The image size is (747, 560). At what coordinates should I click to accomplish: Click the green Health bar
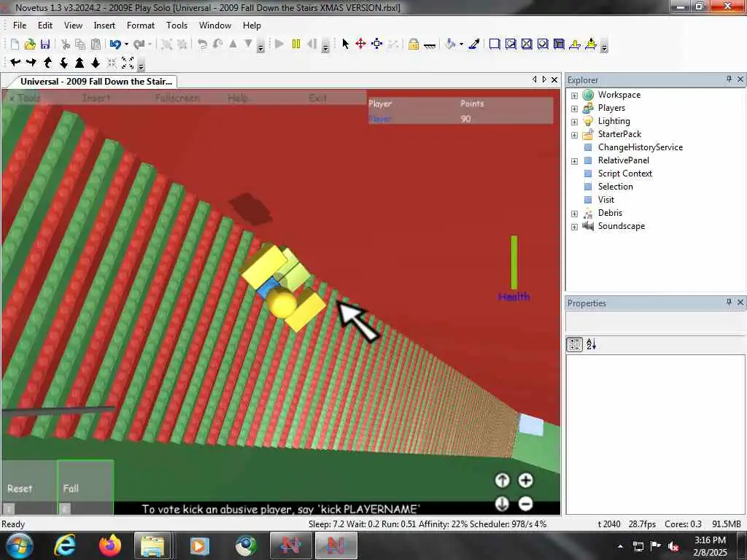click(514, 262)
